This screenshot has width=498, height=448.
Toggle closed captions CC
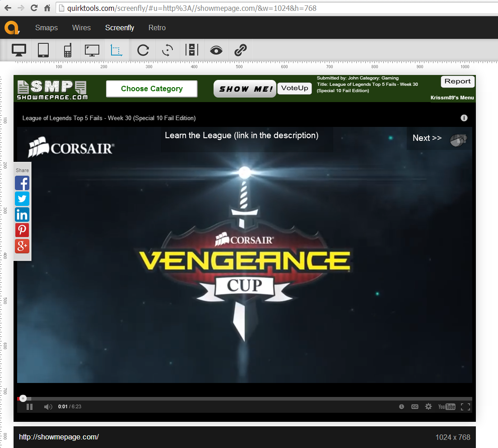coord(415,407)
